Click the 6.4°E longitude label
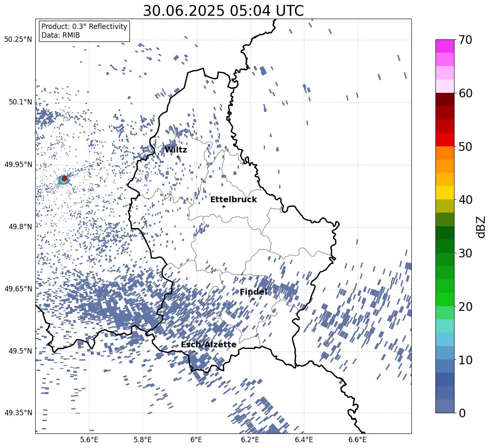Viewport: 491px width, 448px height. coord(304,440)
